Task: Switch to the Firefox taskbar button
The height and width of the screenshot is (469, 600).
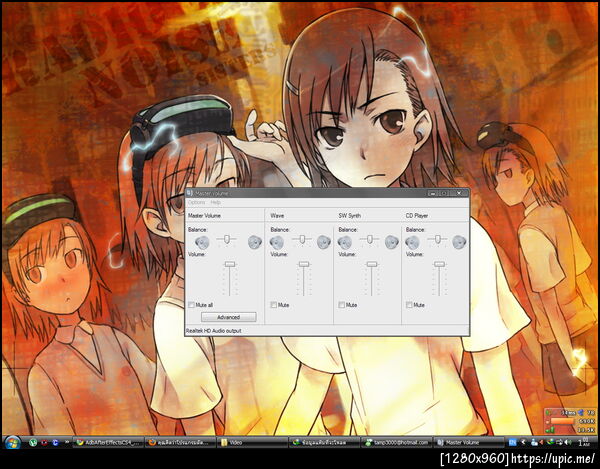Action: [180, 443]
